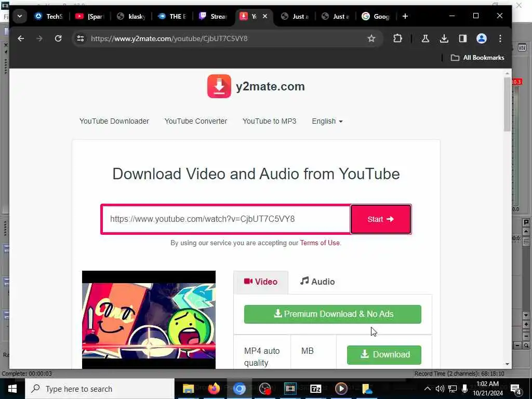Open the volume control in system tray

click(440, 389)
